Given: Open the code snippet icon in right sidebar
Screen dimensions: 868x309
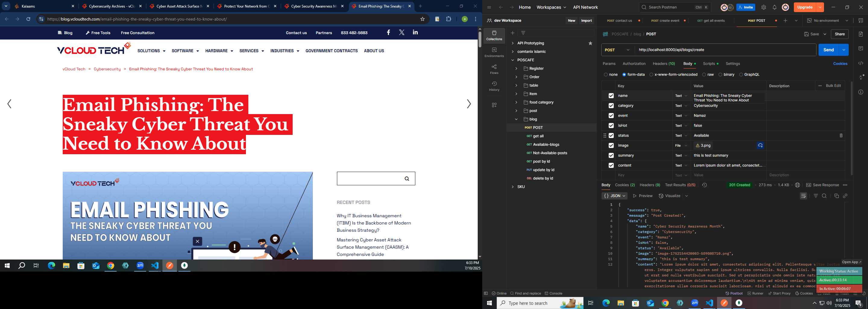Looking at the screenshot, I should tap(860, 63).
